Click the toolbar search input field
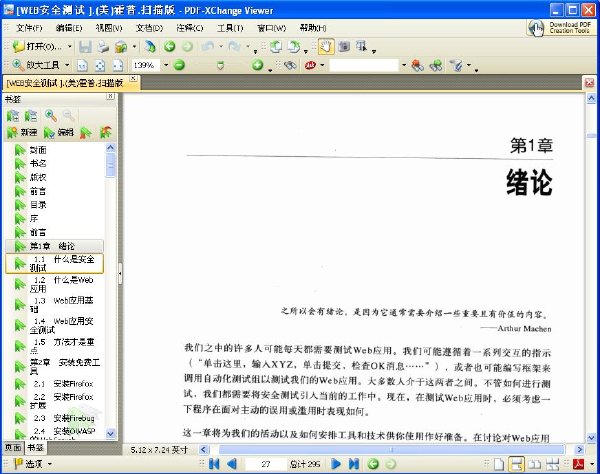 coord(364,65)
